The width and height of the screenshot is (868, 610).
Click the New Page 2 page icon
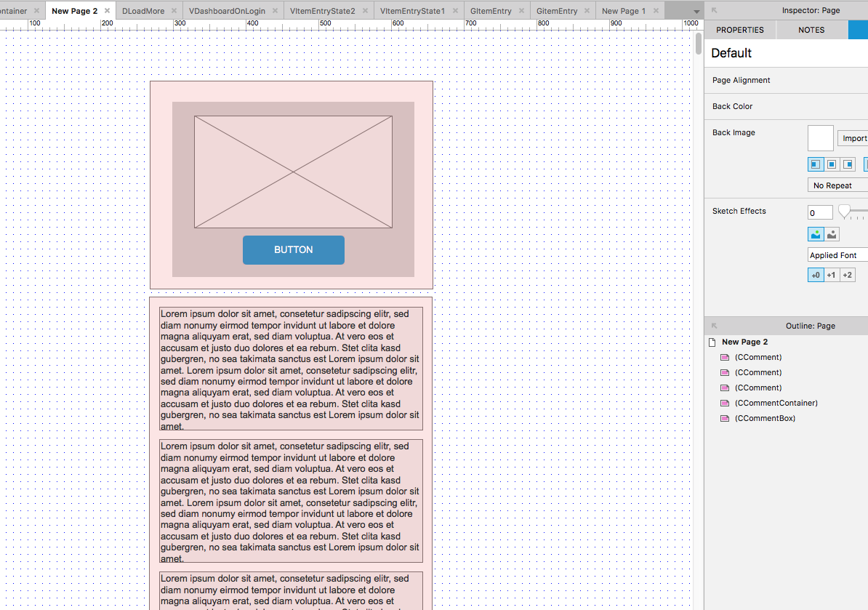(710, 342)
